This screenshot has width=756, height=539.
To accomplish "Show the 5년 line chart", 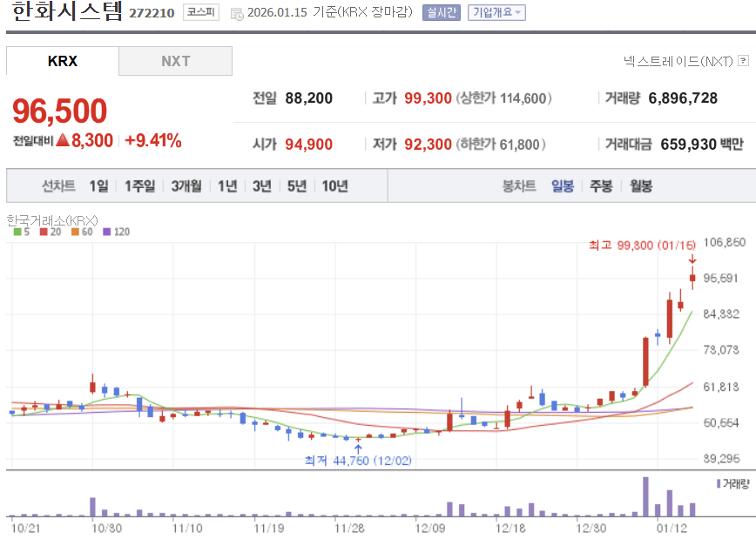I will click(297, 186).
